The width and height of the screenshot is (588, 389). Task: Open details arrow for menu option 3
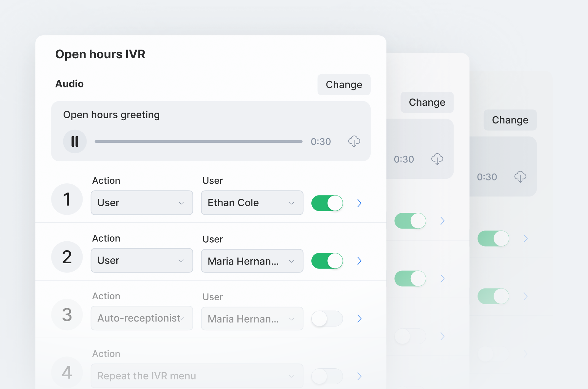pyautogui.click(x=359, y=319)
